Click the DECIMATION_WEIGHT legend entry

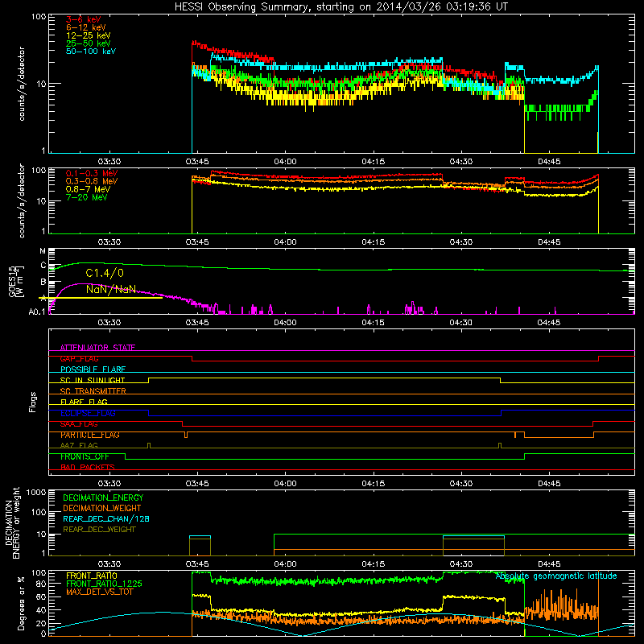[102, 508]
